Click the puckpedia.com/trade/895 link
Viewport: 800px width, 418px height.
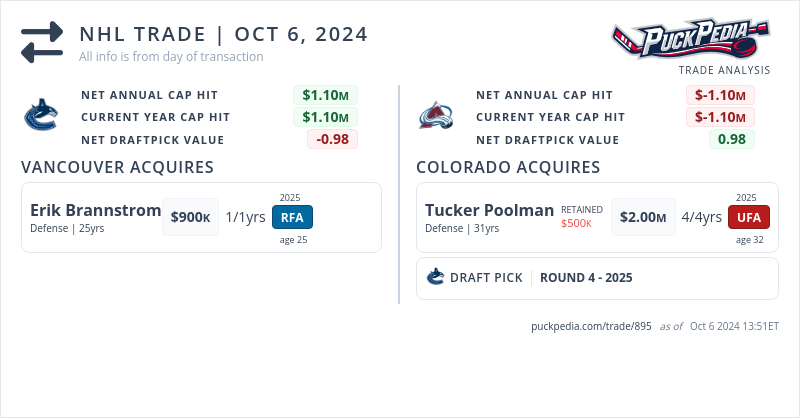(591, 326)
